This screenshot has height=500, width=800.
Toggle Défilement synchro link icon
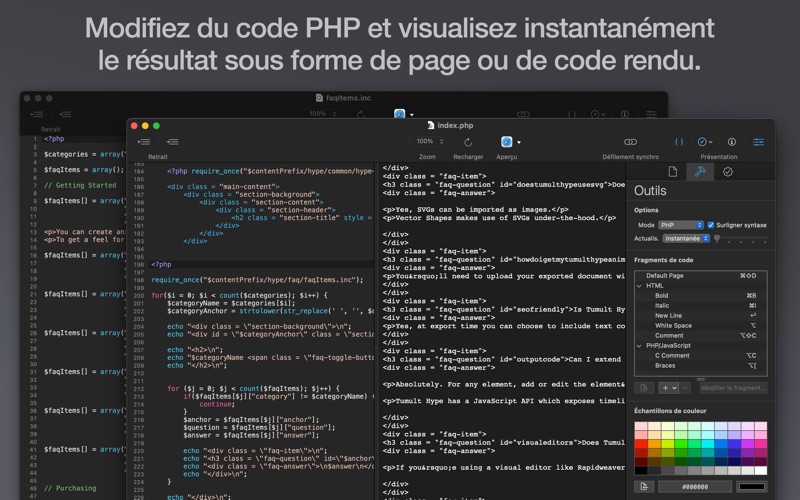[631, 142]
